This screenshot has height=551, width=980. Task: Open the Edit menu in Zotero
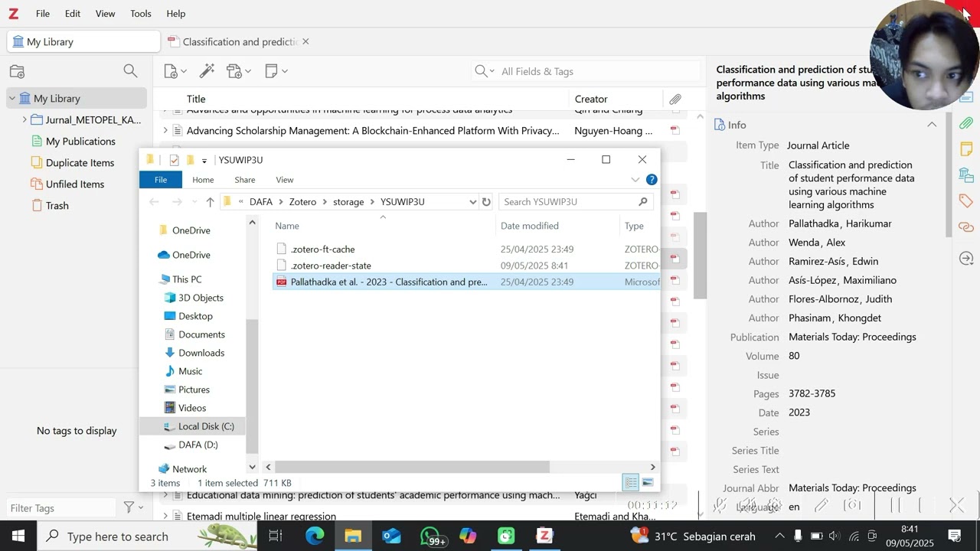[73, 13]
